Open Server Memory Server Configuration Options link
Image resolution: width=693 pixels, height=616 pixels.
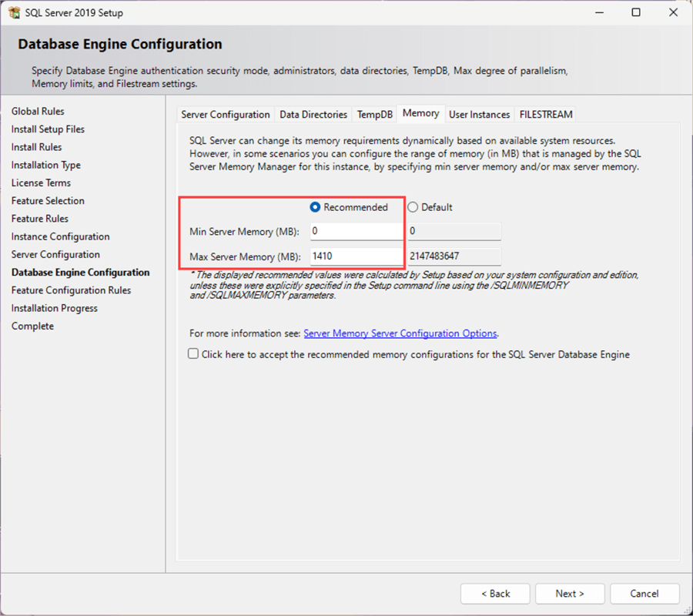coord(400,333)
